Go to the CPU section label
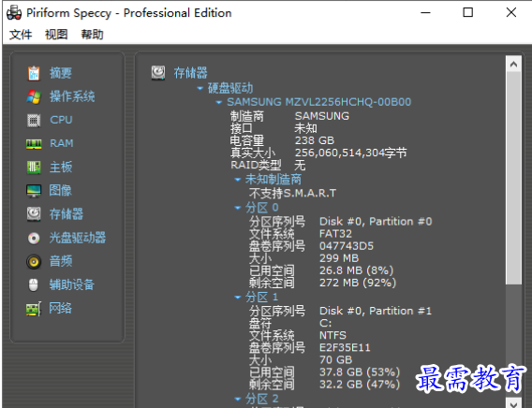 [x=61, y=120]
